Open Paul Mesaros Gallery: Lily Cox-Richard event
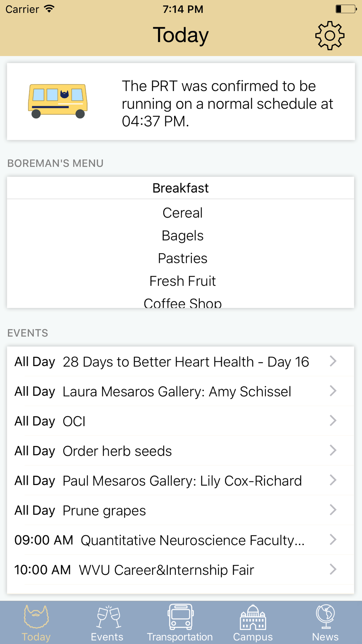The width and height of the screenshot is (362, 644). (x=180, y=480)
